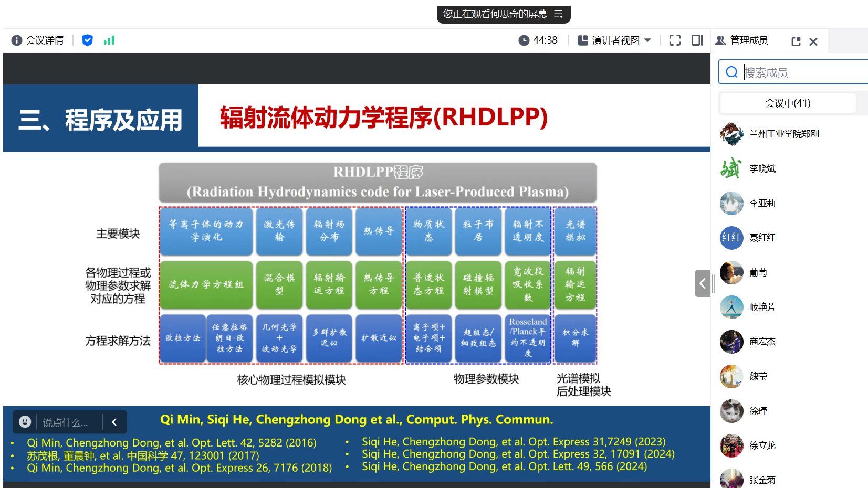Close the Manage Members panel
The height and width of the screenshot is (488, 868).
point(813,41)
